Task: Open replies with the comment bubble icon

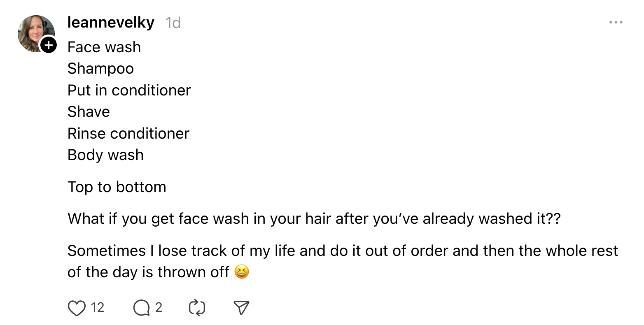Action: click(x=142, y=308)
